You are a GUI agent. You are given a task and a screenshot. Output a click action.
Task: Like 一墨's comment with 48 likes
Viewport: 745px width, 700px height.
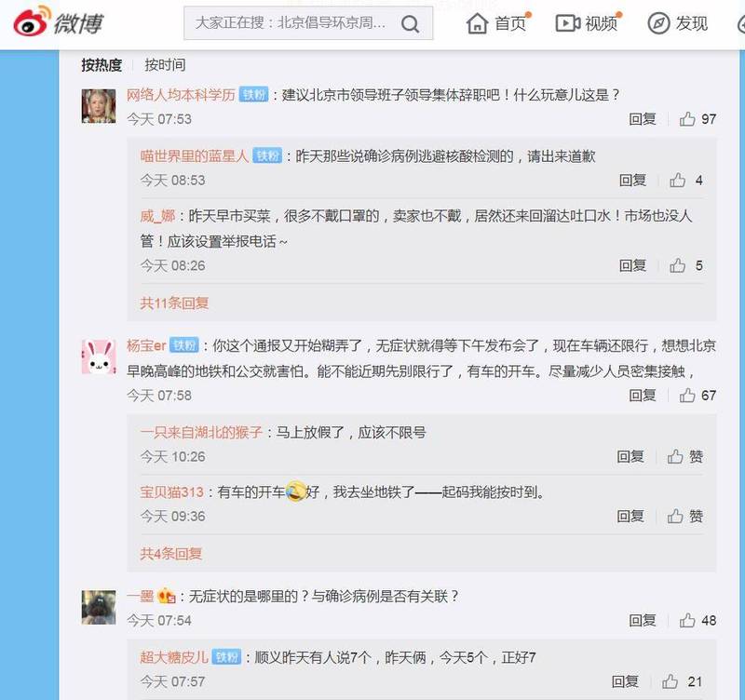click(687, 620)
